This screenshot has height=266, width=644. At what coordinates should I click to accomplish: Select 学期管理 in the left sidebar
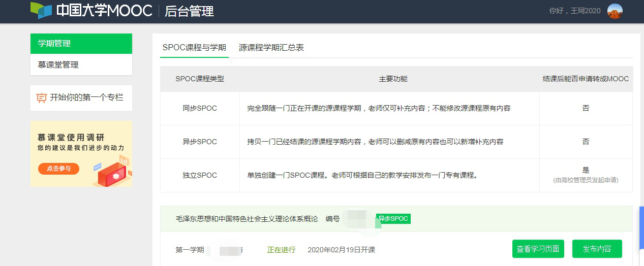coord(81,44)
